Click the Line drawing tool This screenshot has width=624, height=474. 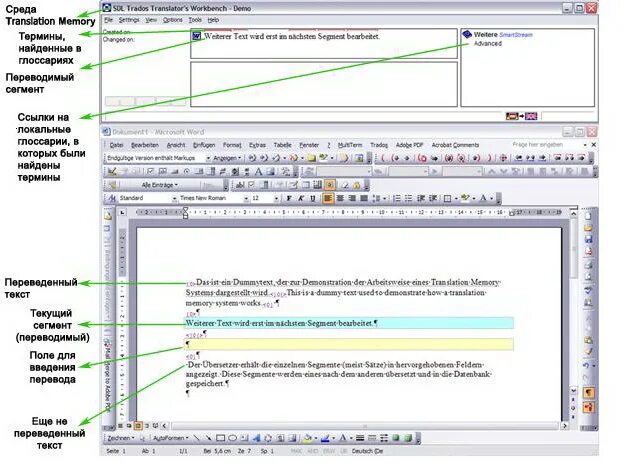196,438
